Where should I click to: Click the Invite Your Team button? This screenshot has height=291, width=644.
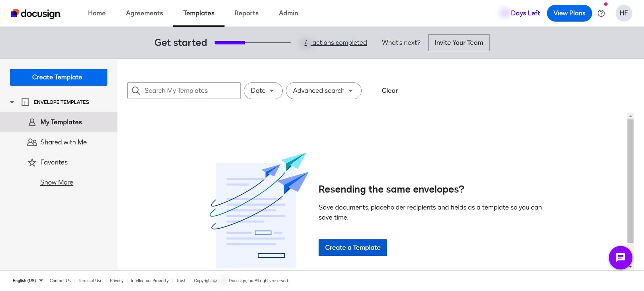458,43
